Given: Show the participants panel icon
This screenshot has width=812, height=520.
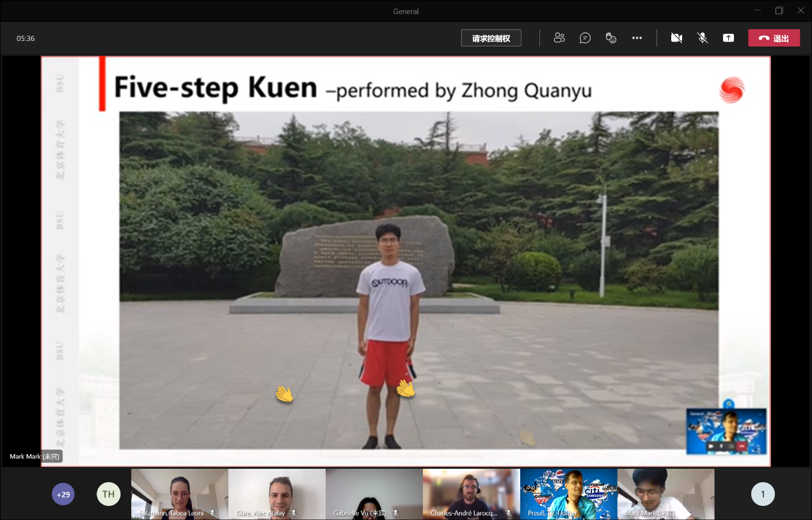Looking at the screenshot, I should coord(559,38).
